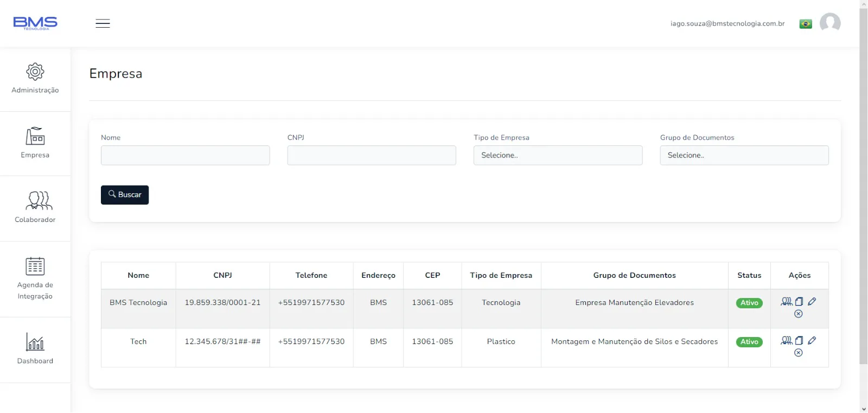Go to Administração in the sidebar
The image size is (868, 413).
click(x=35, y=79)
